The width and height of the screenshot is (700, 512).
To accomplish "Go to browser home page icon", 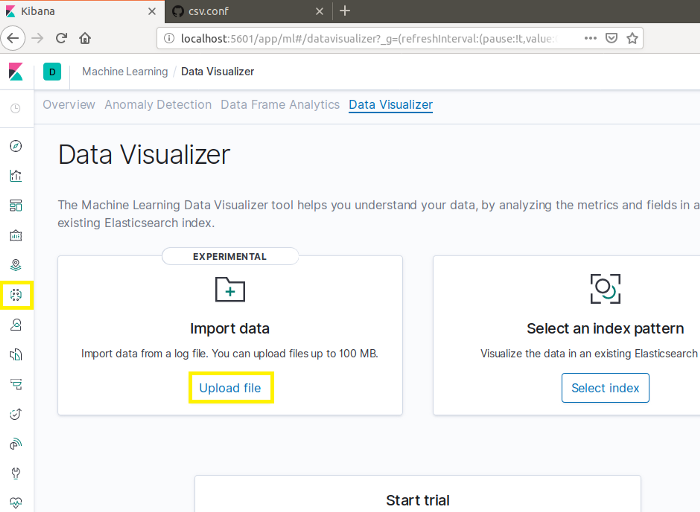I will [x=85, y=38].
